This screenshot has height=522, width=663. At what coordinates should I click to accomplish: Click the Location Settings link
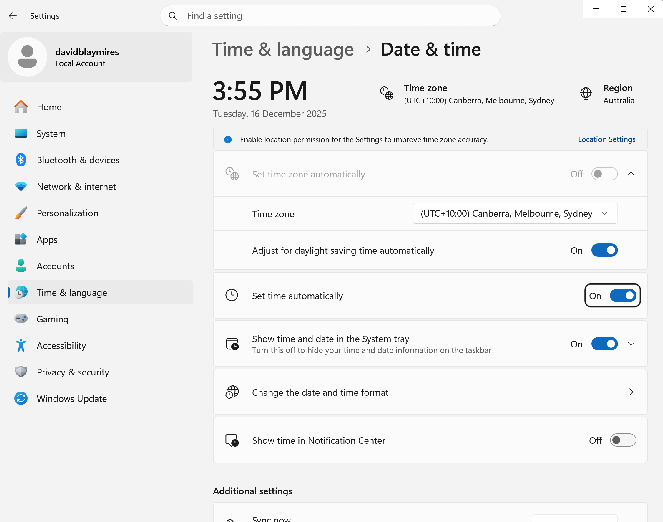(x=606, y=139)
